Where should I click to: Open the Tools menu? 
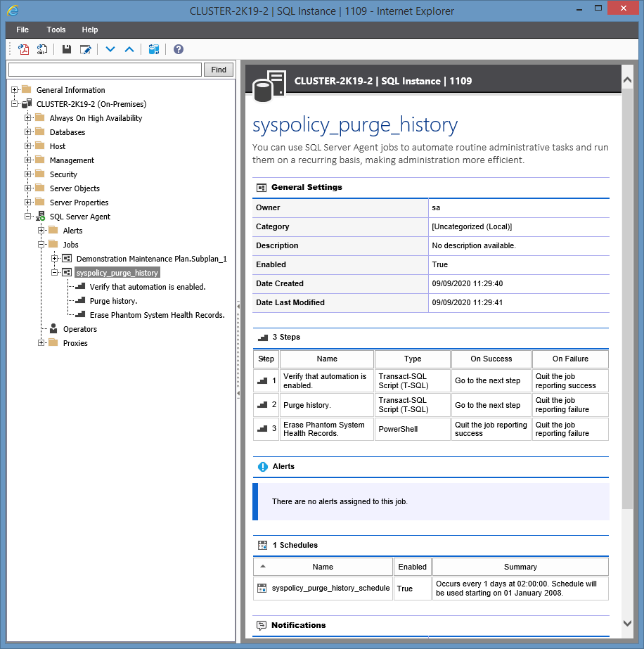[x=56, y=30]
